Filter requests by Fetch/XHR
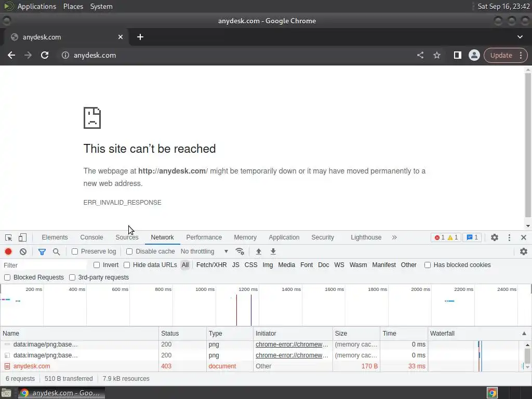Screen dimensions: 532x399 pos(211,265)
